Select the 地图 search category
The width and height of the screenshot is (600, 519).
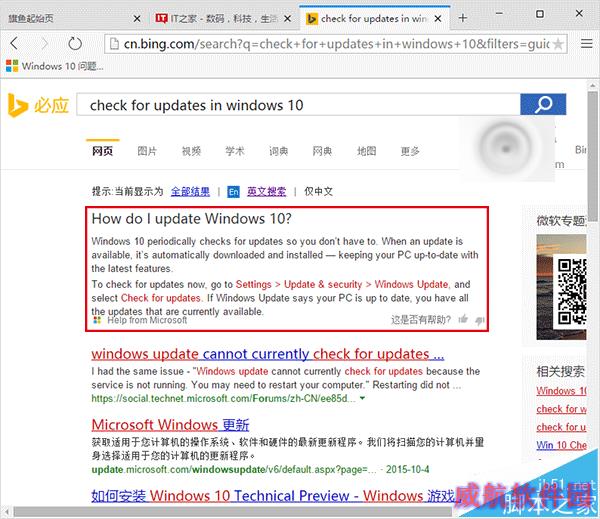366,151
